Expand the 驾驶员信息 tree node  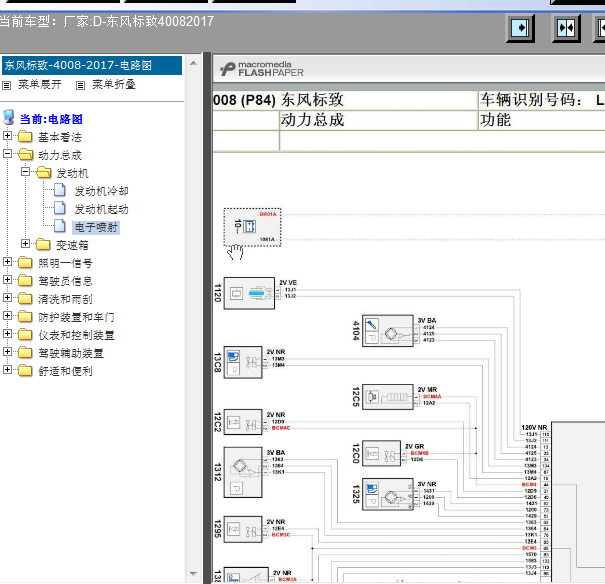tap(7, 279)
